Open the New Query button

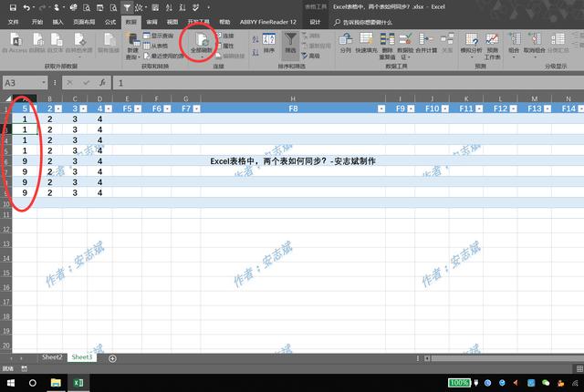[133, 46]
